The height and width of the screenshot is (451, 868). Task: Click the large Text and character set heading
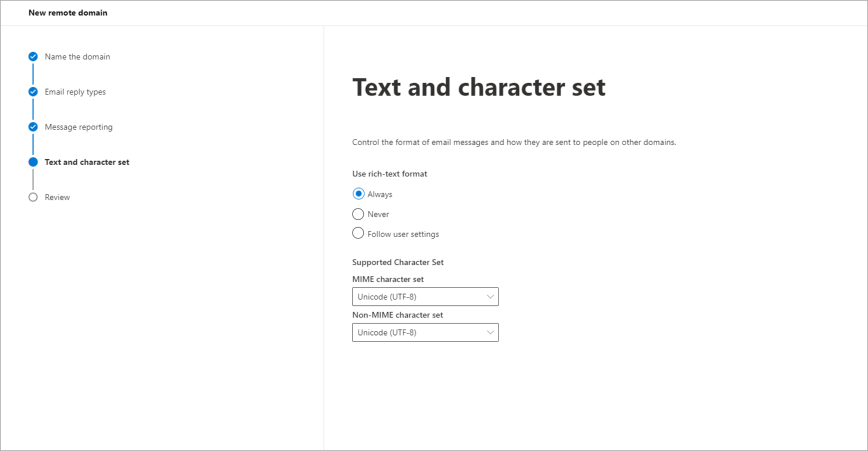(479, 87)
